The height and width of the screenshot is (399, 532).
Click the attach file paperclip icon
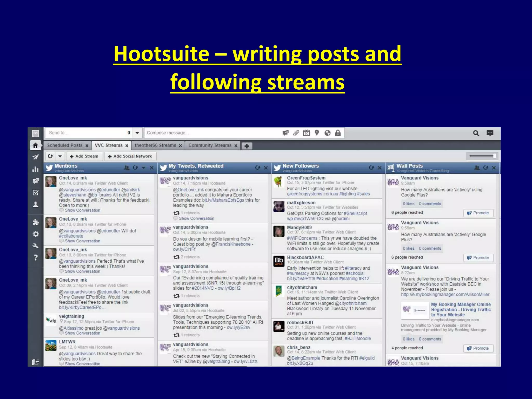pyautogui.click(x=296, y=133)
